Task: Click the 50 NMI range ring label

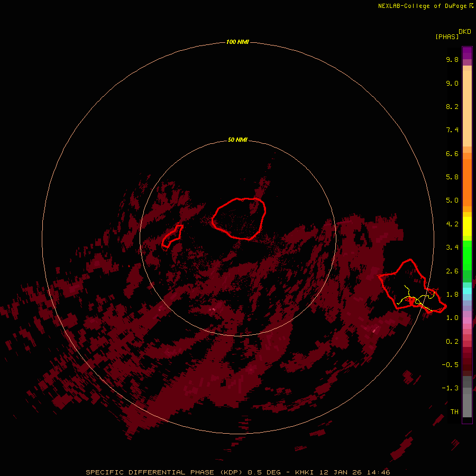Action: [x=237, y=140]
